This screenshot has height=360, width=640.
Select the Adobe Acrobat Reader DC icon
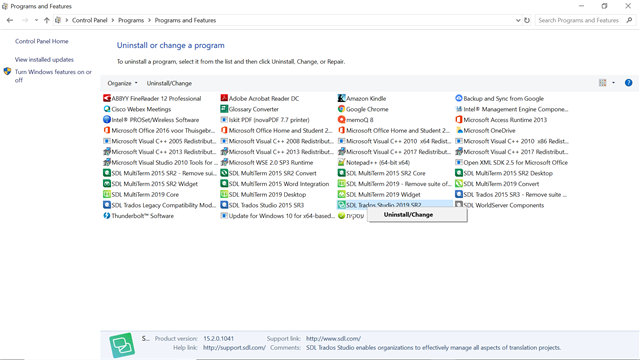224,98
